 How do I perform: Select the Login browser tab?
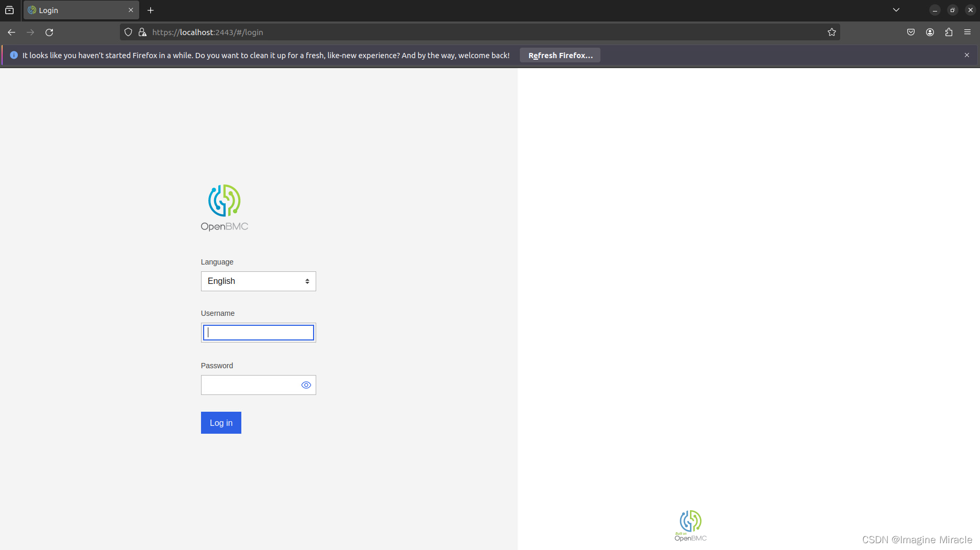pyautogui.click(x=73, y=10)
